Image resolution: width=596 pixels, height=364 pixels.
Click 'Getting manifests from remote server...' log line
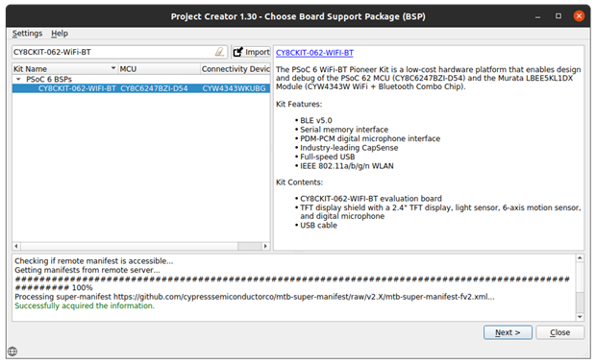pyautogui.click(x=87, y=270)
